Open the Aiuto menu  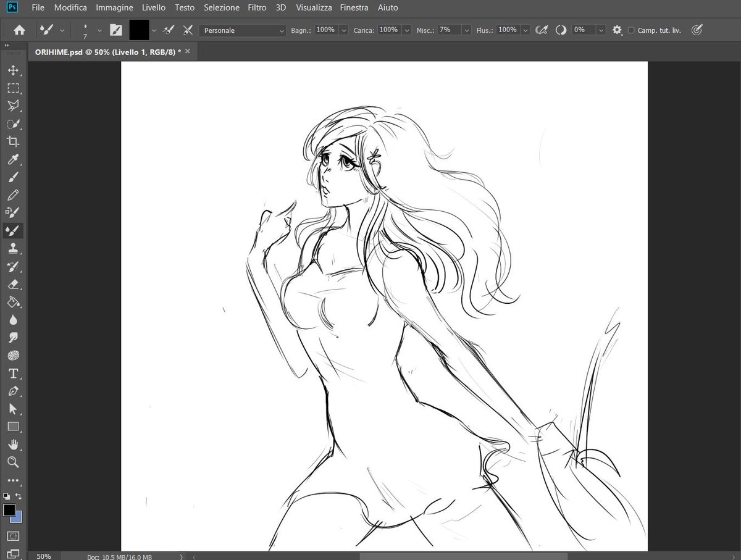(x=387, y=8)
